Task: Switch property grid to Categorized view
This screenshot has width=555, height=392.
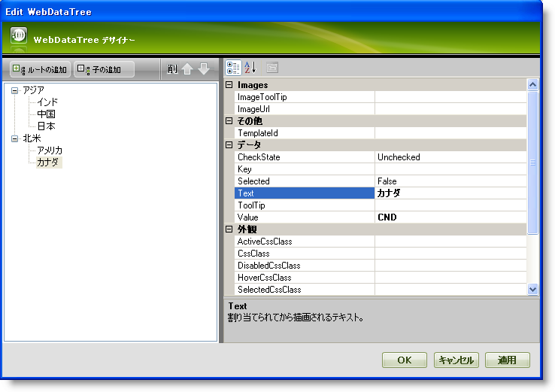Action: point(234,68)
